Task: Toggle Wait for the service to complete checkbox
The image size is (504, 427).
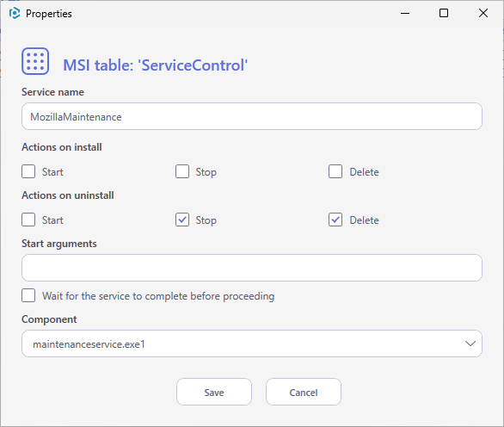Action: click(28, 295)
